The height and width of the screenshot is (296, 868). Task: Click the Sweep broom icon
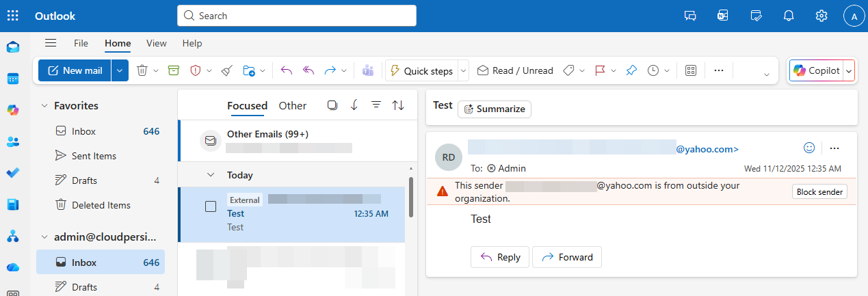[228, 70]
